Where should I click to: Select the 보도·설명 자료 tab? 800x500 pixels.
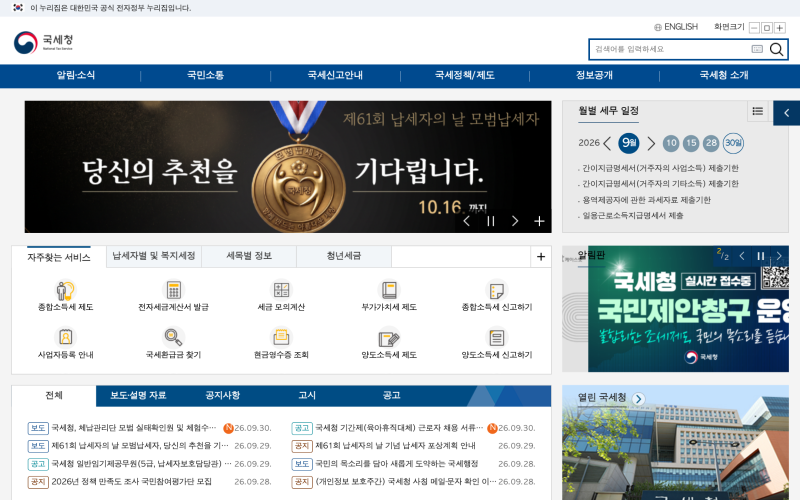pyautogui.click(x=138, y=395)
